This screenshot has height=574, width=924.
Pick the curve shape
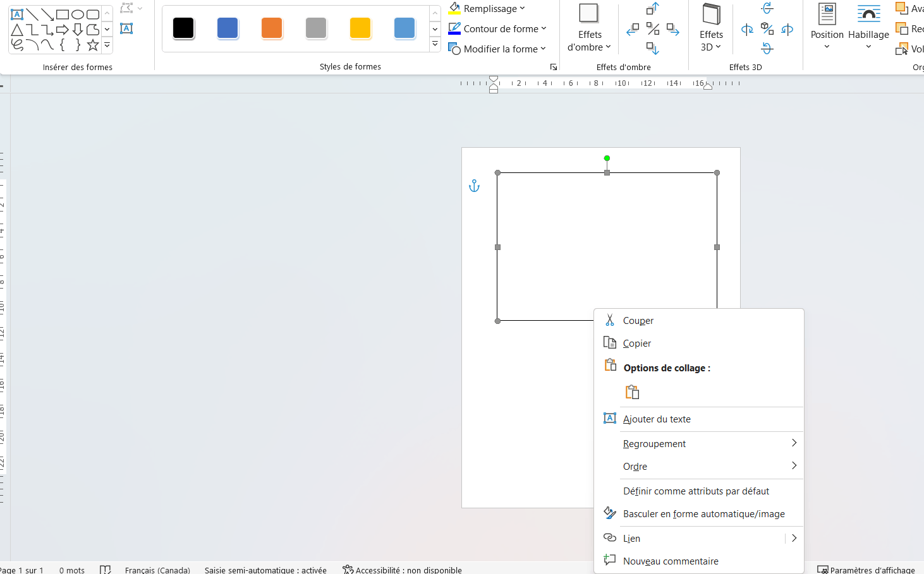(x=47, y=45)
